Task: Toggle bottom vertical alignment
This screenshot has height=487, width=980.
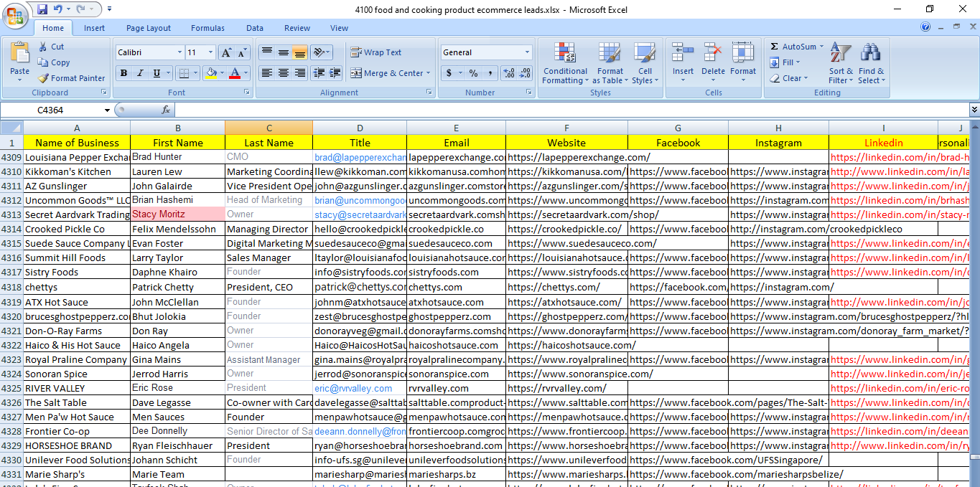Action: [300, 52]
